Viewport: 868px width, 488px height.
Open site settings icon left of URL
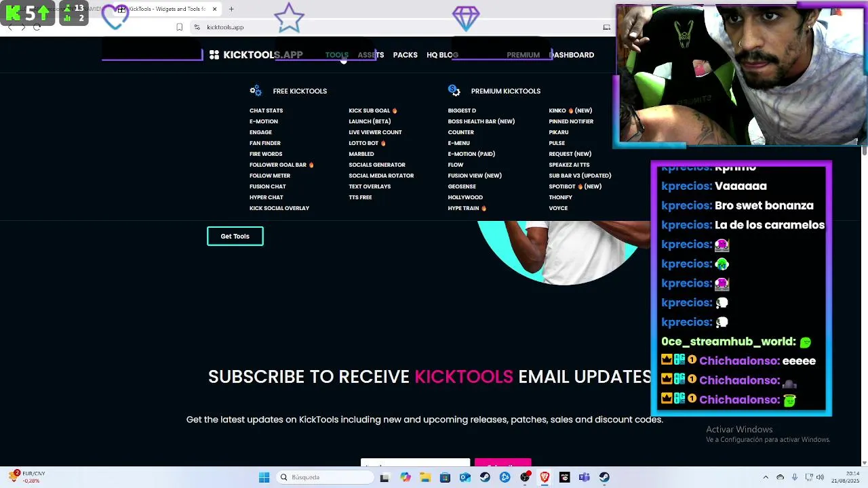click(197, 27)
